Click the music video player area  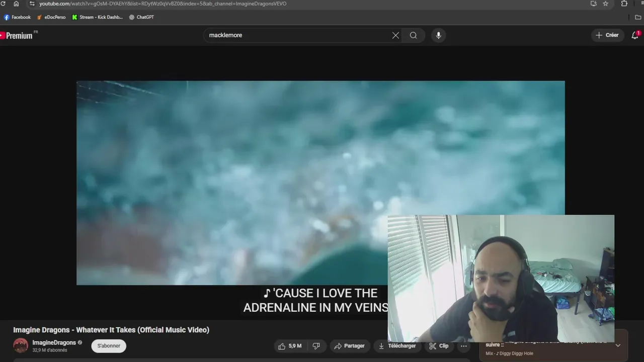point(320,183)
